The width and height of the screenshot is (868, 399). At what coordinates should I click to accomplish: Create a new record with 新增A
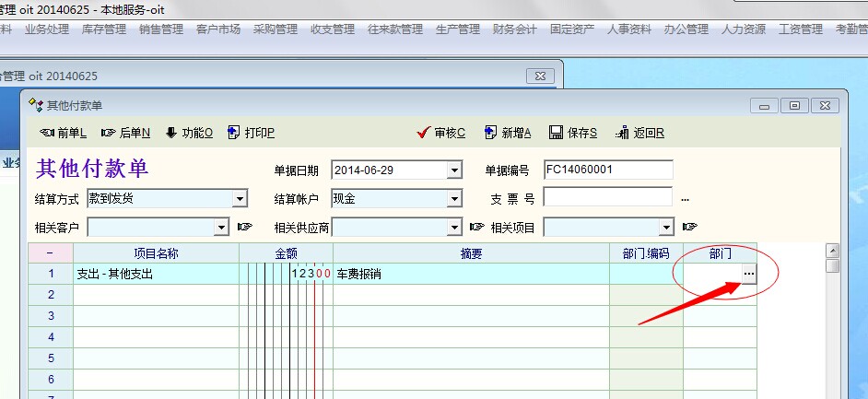pyautogui.click(x=508, y=133)
